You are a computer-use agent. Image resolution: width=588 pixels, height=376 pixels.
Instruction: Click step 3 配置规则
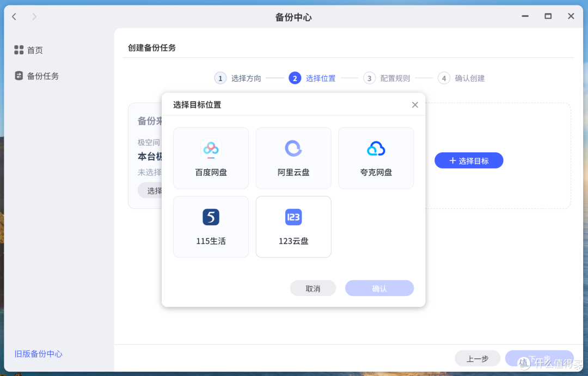pos(387,78)
